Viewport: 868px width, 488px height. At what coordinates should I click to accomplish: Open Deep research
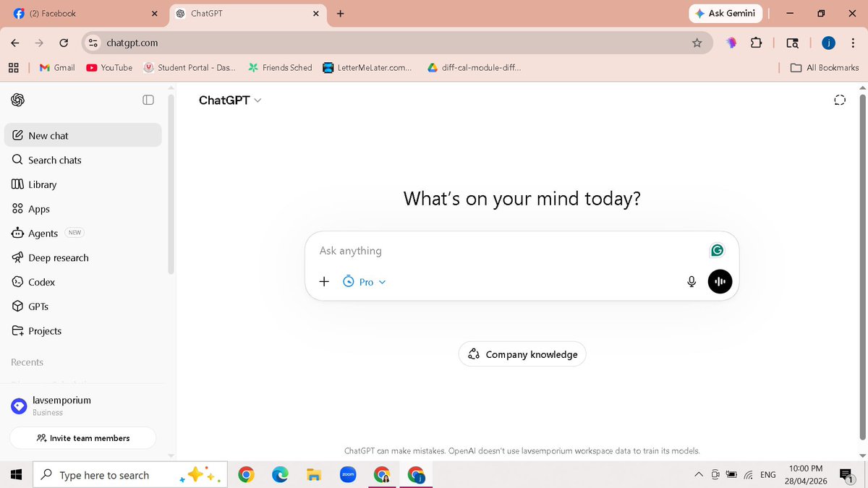coord(83,257)
